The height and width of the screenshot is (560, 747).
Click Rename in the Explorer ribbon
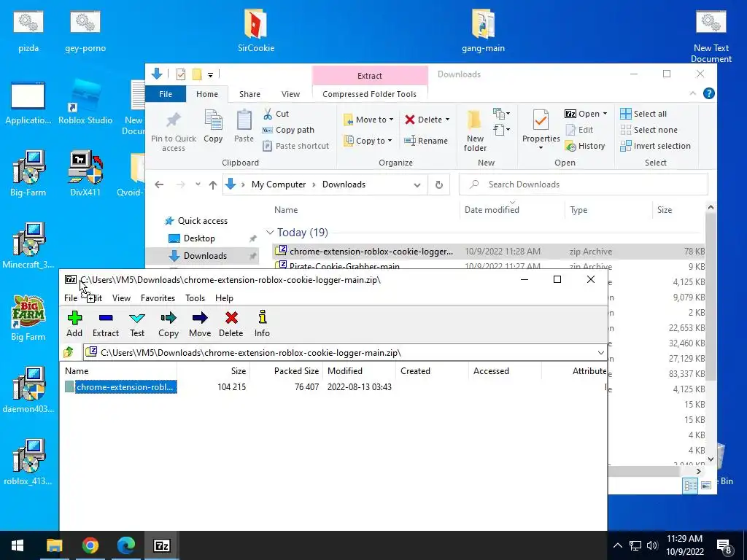(x=426, y=141)
